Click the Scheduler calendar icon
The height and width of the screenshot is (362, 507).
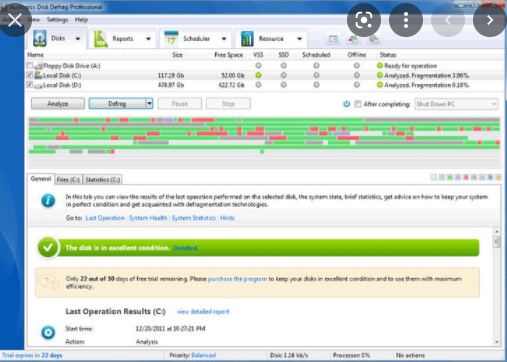[171, 39]
